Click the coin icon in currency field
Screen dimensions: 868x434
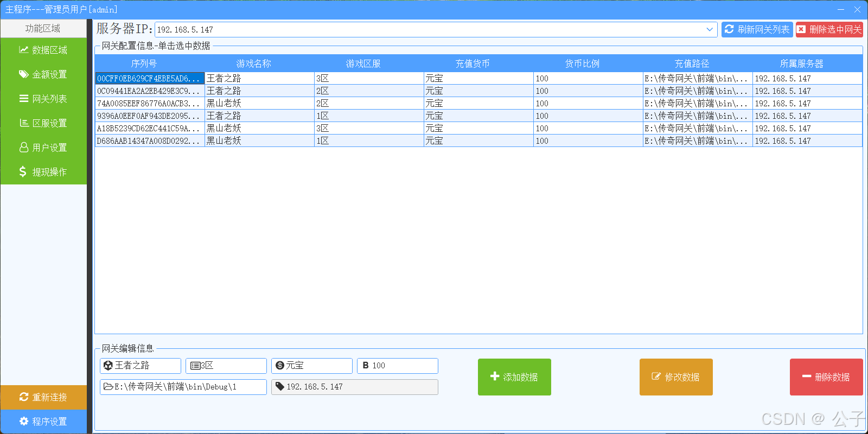[x=280, y=366]
